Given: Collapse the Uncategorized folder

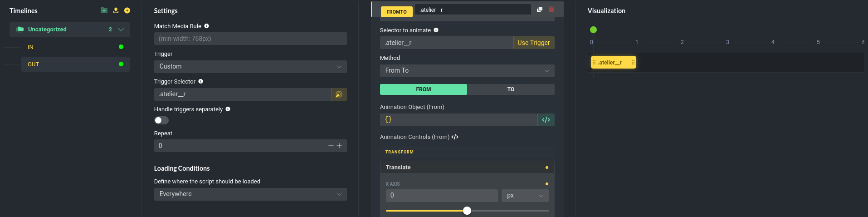Looking at the screenshot, I should click(121, 30).
